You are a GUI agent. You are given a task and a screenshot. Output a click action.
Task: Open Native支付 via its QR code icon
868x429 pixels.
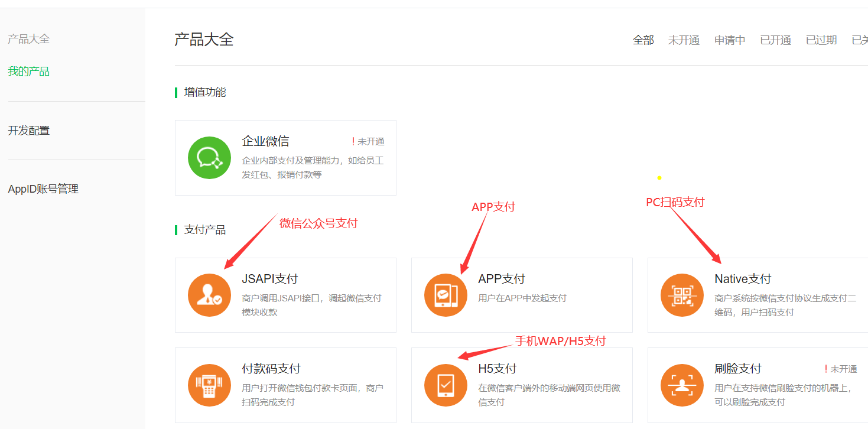pos(682,294)
